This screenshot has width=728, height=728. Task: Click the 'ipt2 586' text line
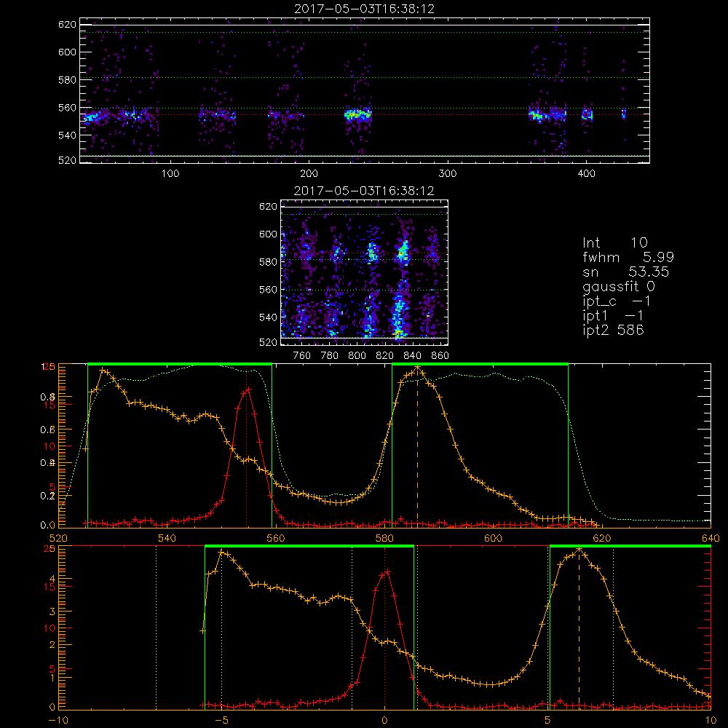click(613, 330)
